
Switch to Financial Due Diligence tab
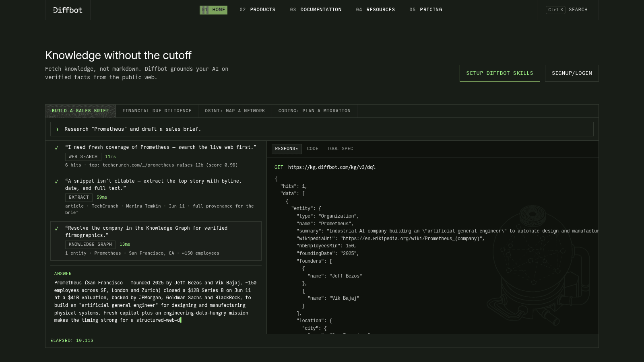(x=157, y=111)
